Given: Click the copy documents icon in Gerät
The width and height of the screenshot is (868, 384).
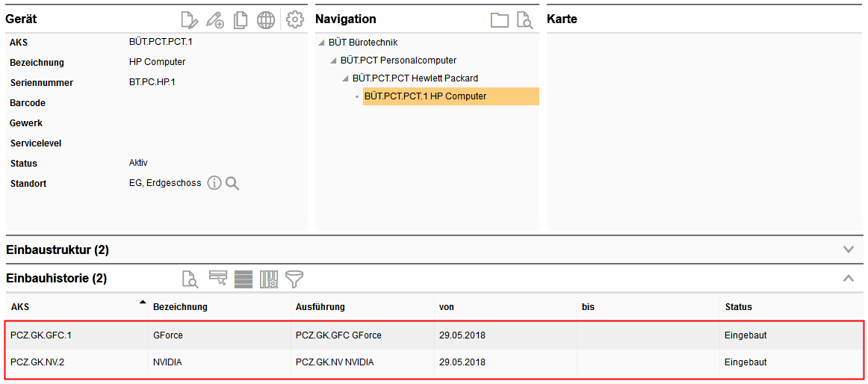Looking at the screenshot, I should tap(241, 20).
